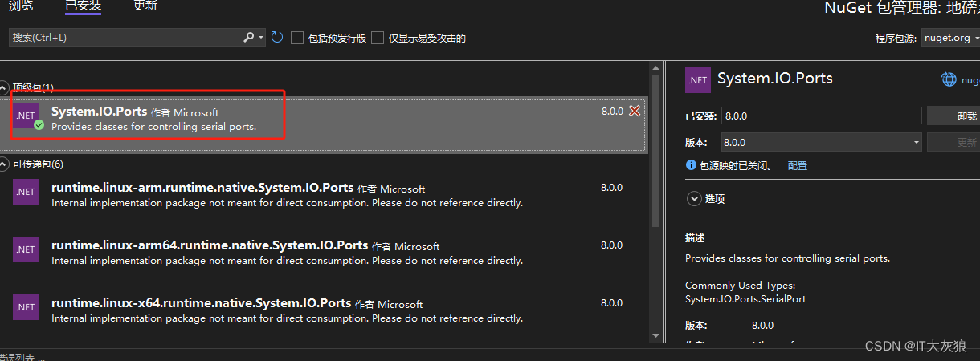
Task: Click the System.IO.Ports description text
Action: pos(787,258)
